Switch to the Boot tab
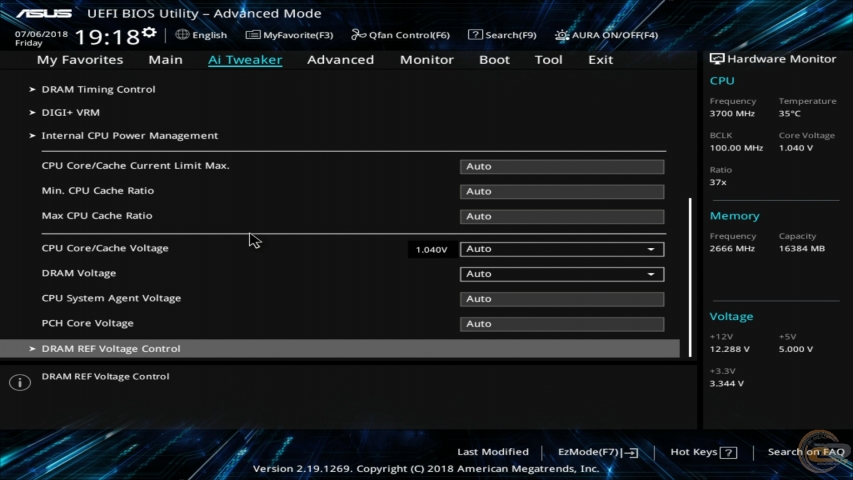This screenshot has height=480, width=853. 494,59
